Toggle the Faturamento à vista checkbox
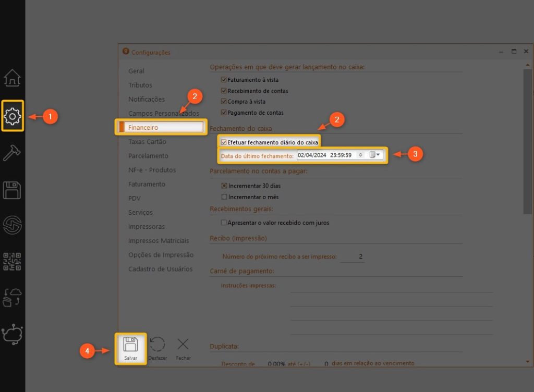The height and width of the screenshot is (392, 534). [224, 80]
